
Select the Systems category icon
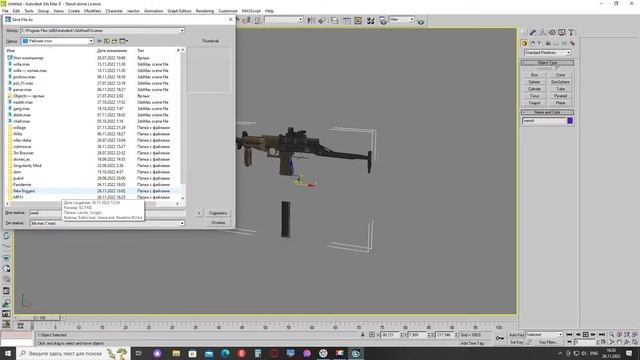pyautogui.click(x=572, y=43)
